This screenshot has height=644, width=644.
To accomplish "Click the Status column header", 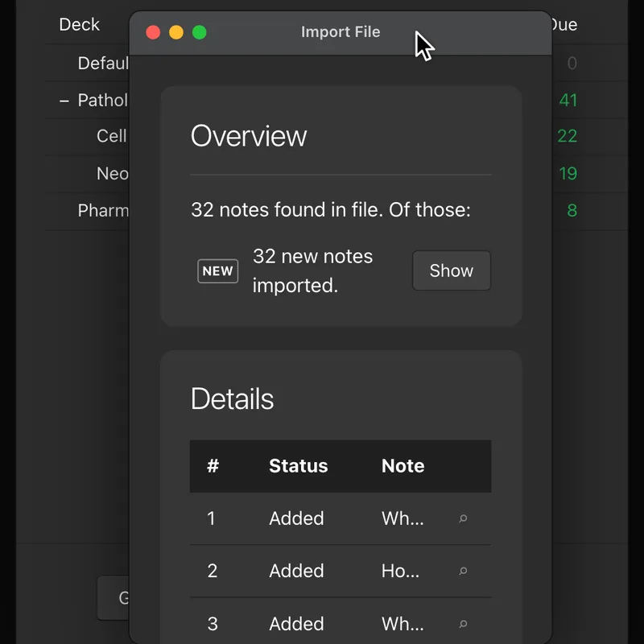I will pos(299,466).
